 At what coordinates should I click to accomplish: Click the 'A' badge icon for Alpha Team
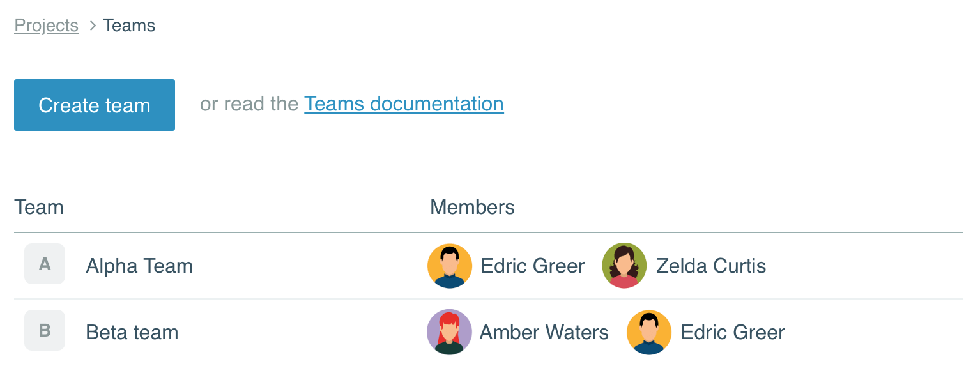(x=45, y=264)
